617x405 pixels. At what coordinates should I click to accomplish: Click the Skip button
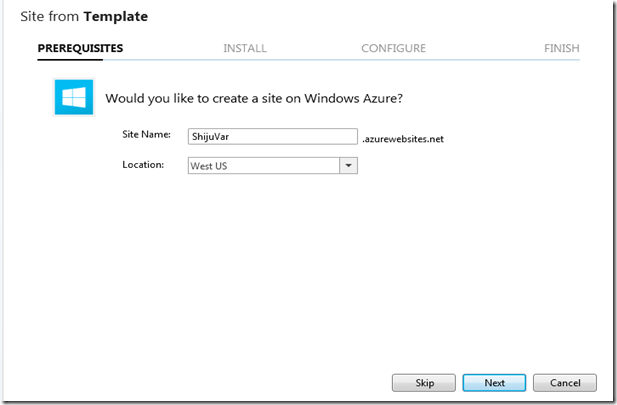tap(424, 383)
